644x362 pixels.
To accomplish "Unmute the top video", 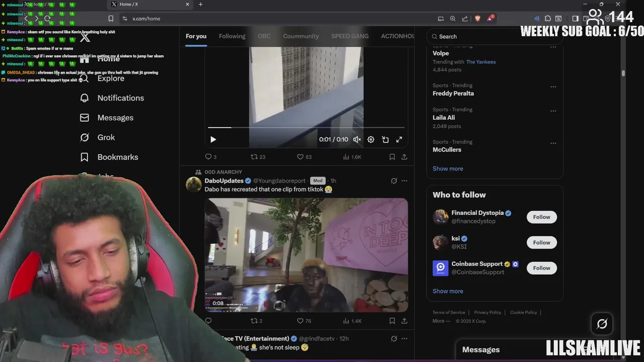I will click(357, 140).
